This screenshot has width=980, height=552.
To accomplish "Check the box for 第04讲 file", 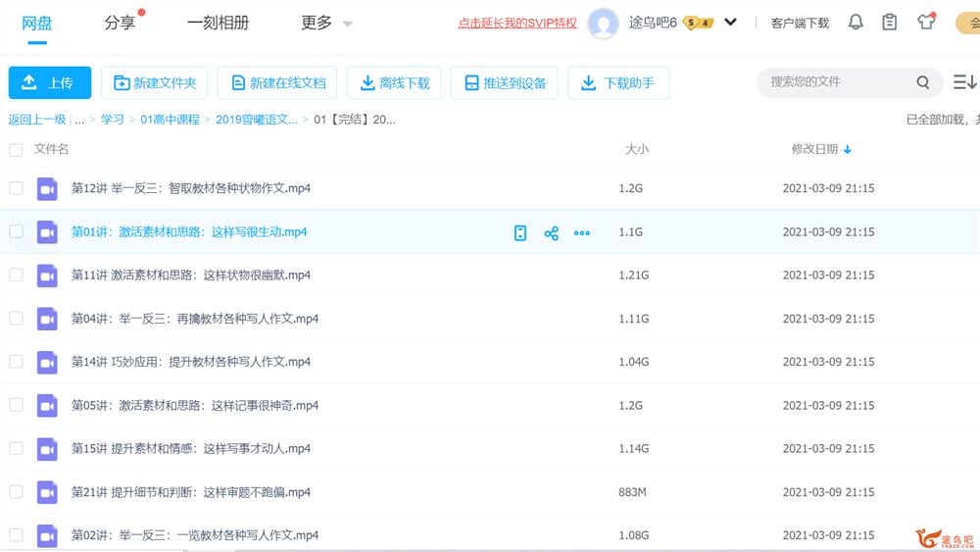I will coord(16,319).
